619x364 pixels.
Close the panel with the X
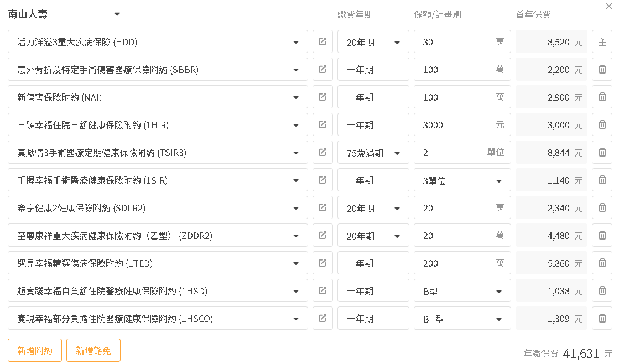[609, 6]
